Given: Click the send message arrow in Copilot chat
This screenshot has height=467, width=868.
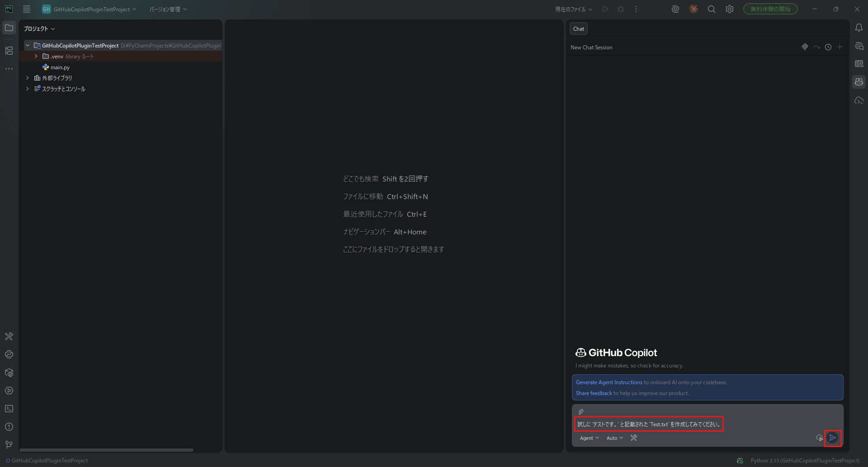Looking at the screenshot, I should [x=832, y=438].
